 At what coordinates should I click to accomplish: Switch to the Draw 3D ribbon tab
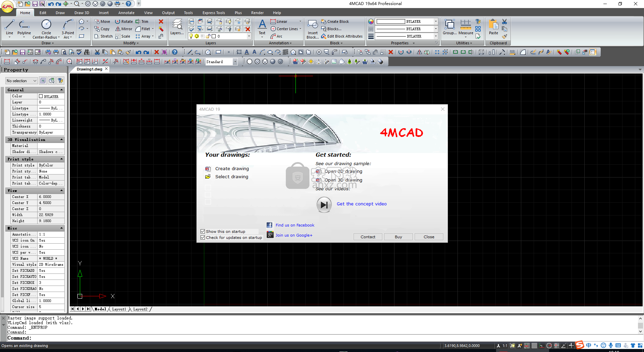(82, 13)
